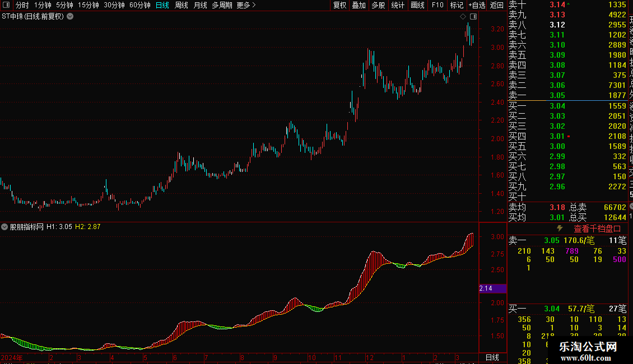Open the 统计 statistics button
The height and width of the screenshot is (364, 633).
click(398, 5)
